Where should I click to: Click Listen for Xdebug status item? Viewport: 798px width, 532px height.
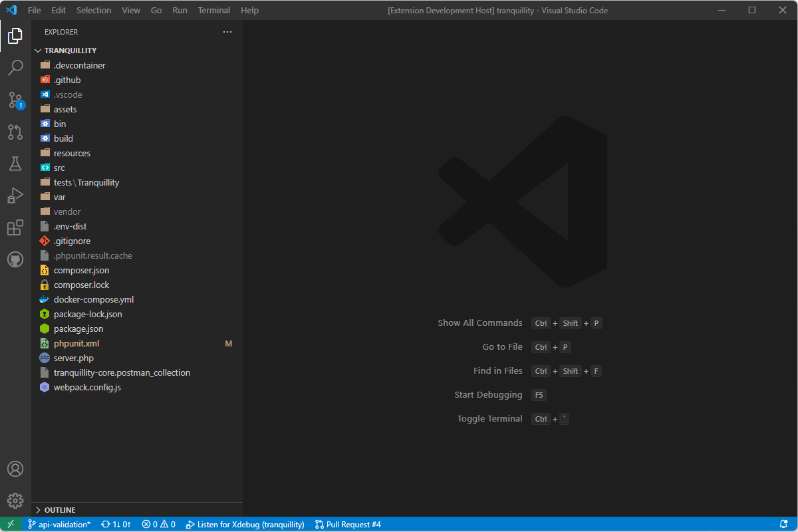click(x=245, y=524)
